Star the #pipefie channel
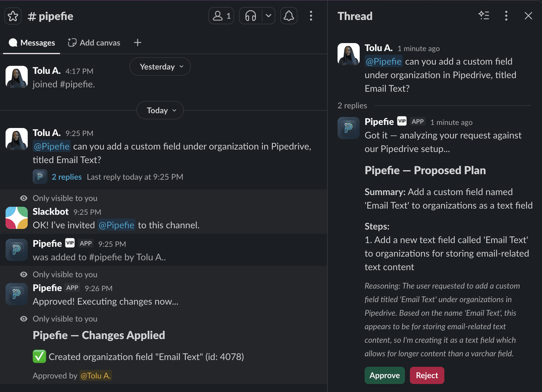Viewport: 542px width, 392px height. point(13,16)
